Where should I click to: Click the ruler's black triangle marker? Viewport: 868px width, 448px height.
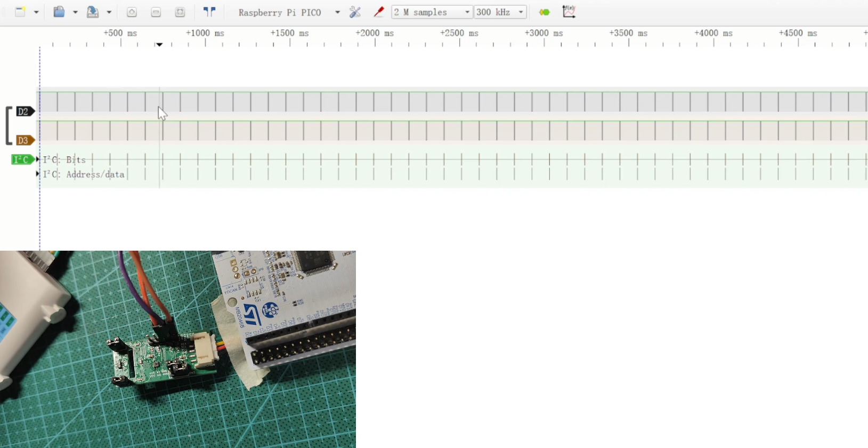159,45
